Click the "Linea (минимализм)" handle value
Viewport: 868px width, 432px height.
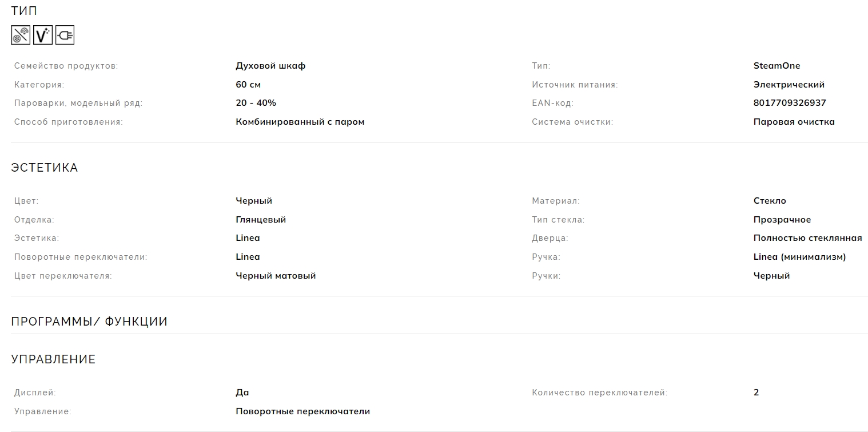click(x=799, y=257)
